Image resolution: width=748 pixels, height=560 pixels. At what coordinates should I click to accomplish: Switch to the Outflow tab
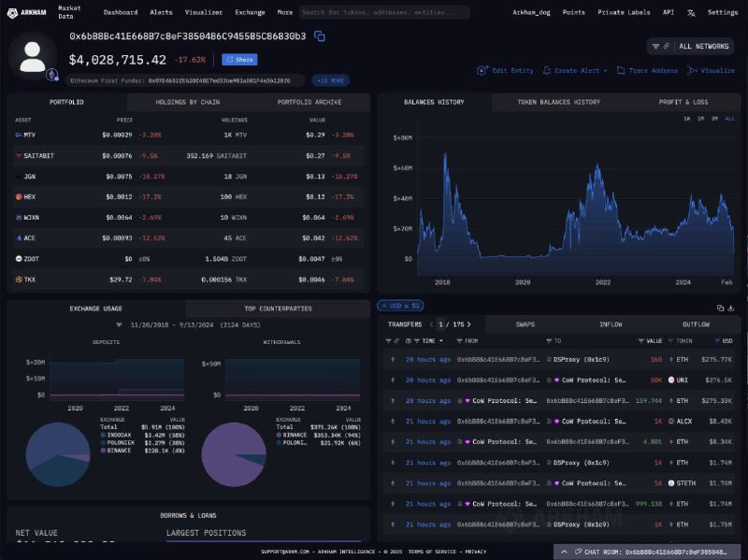[x=696, y=324]
